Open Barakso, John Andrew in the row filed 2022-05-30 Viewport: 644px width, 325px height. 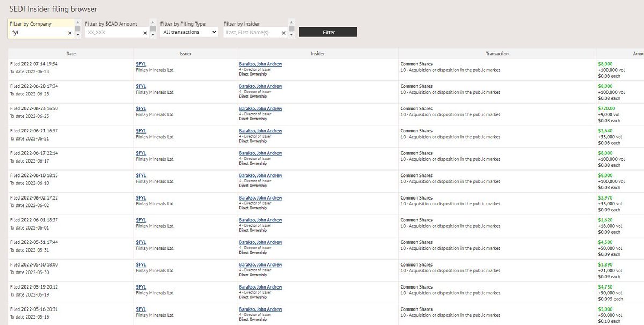[x=260, y=265]
